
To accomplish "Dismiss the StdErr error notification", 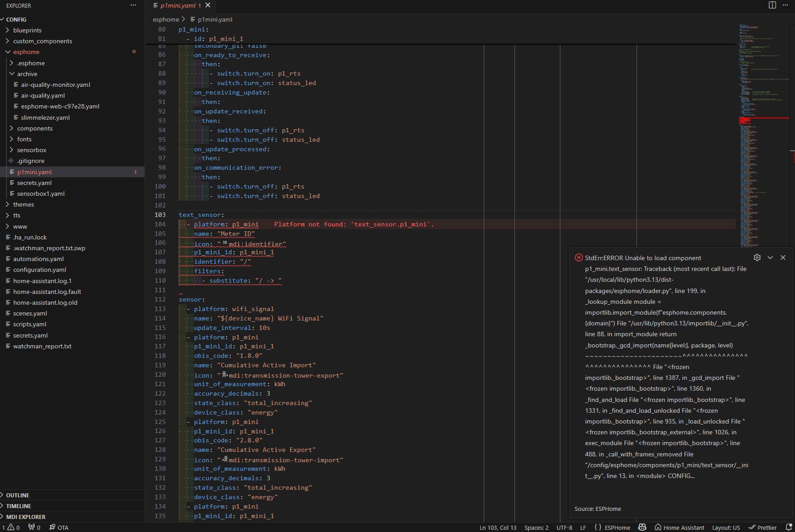I will pyautogui.click(x=783, y=257).
